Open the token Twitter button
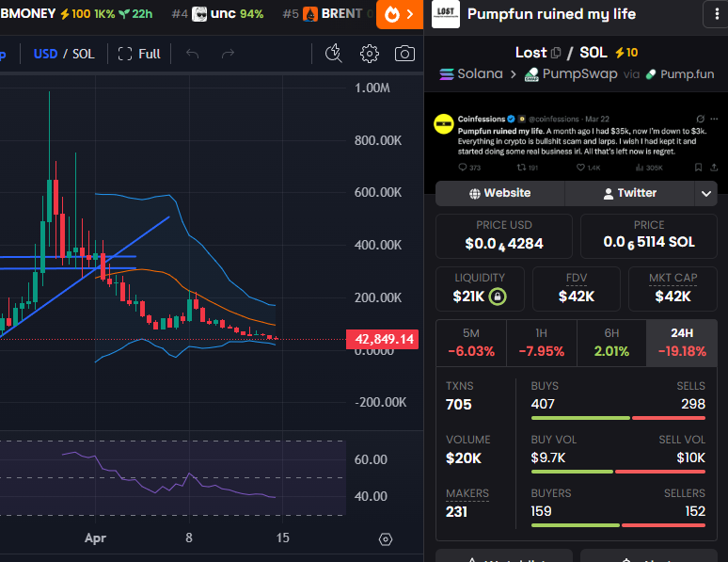728x562 pixels. (x=629, y=193)
